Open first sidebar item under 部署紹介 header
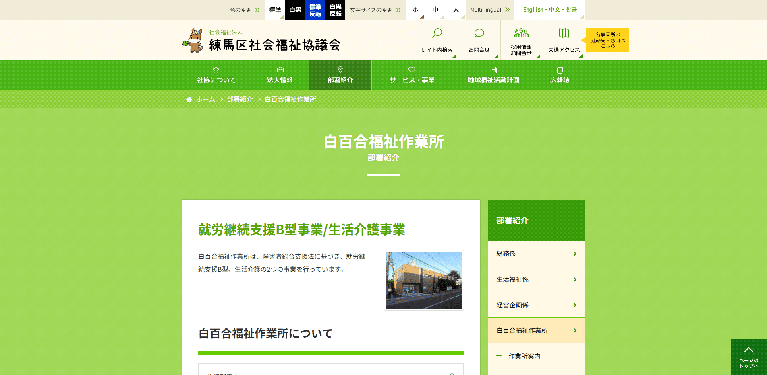Viewport: 767px width, 375px height. coord(536,254)
